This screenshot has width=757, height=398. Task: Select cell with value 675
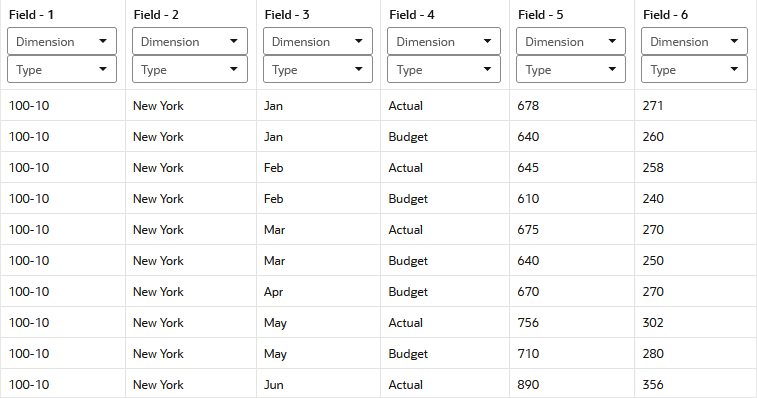tap(572, 229)
